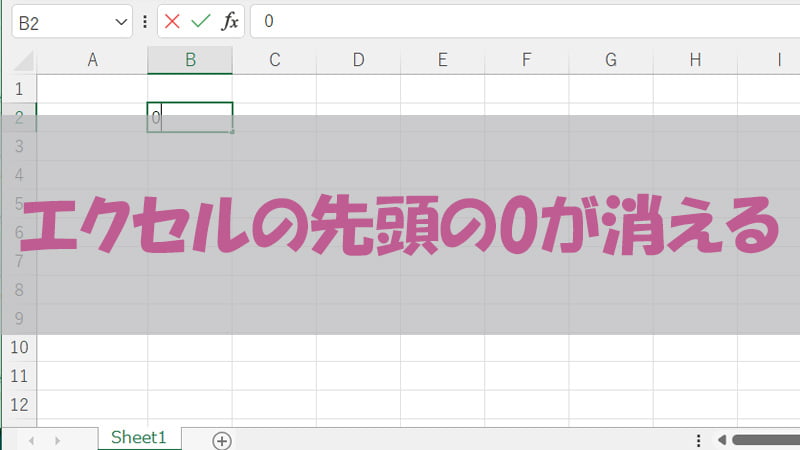Click the three-dot formula bar handle
This screenshot has width=800, height=450.
[x=146, y=21]
